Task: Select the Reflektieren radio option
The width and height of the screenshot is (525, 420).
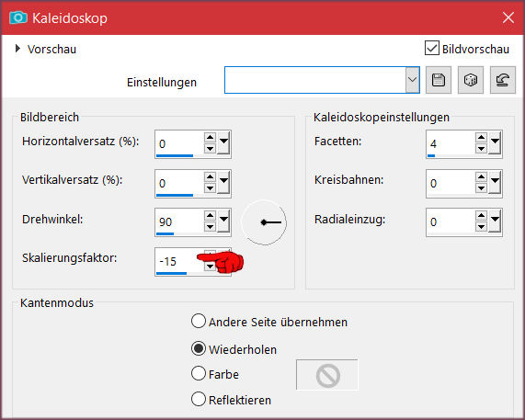Action: click(199, 399)
